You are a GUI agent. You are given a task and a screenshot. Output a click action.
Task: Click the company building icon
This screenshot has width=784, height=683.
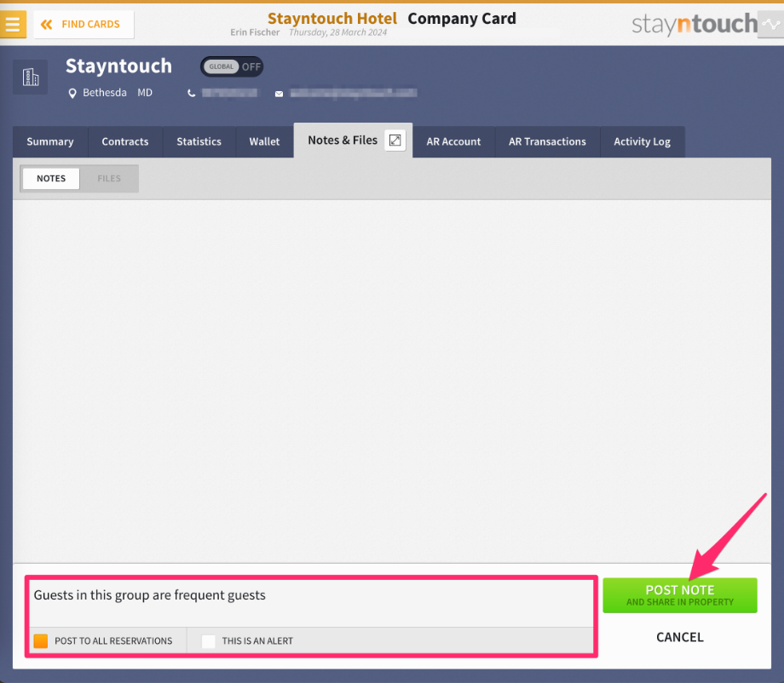tap(31, 77)
